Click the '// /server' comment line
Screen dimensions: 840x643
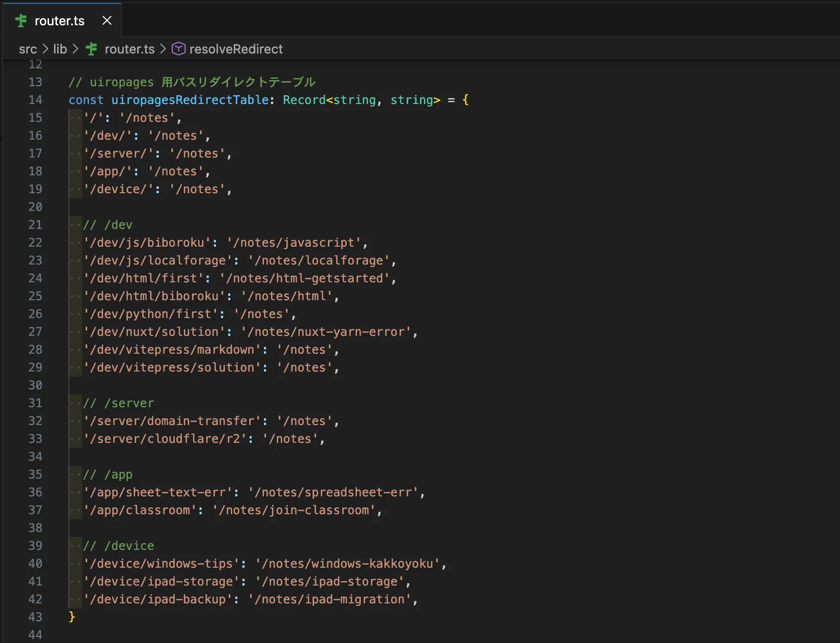pos(119,403)
